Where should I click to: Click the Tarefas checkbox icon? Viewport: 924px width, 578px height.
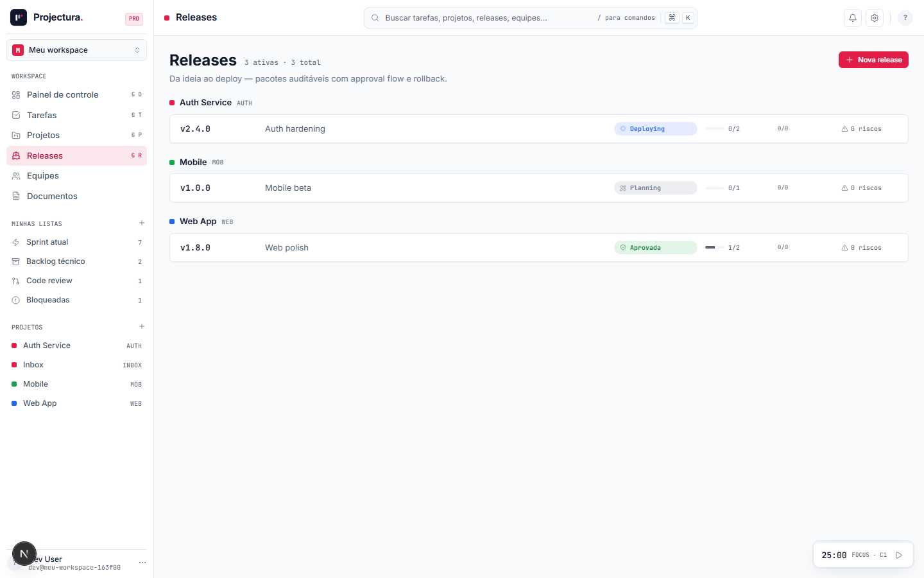click(x=16, y=115)
